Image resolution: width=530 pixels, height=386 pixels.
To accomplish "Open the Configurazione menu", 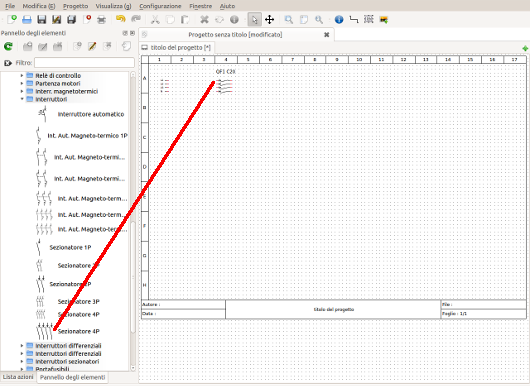I will tap(160, 6).
